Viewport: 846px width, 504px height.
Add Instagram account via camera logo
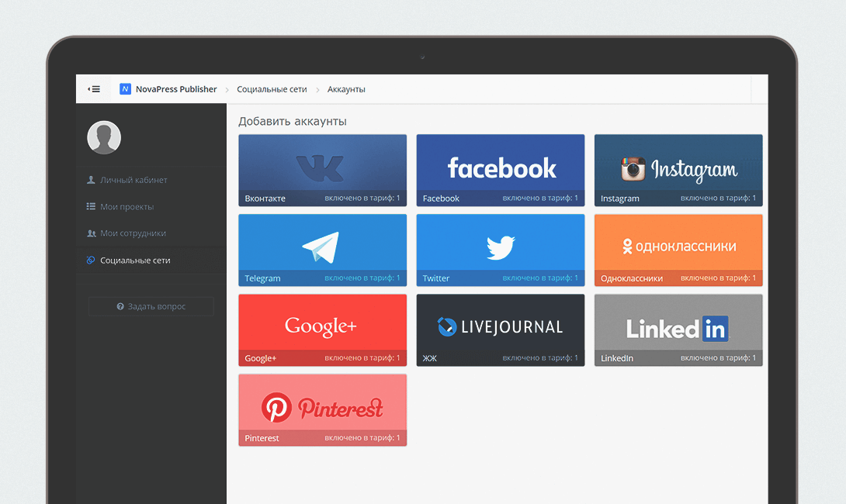(633, 169)
